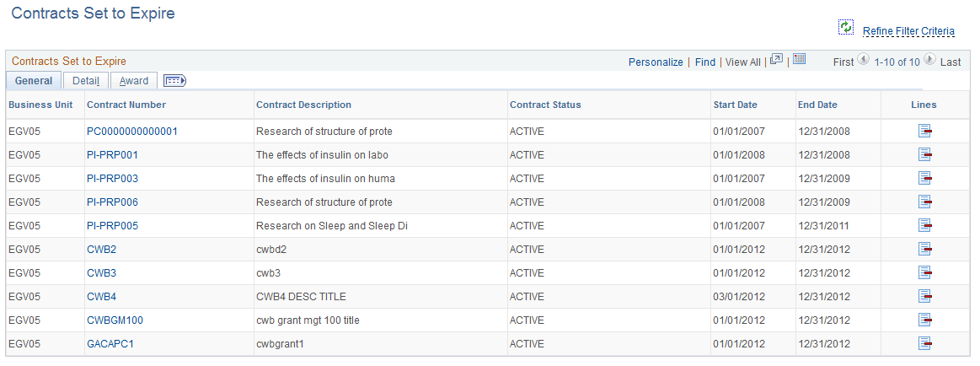
Task: Sort by Start Date column header
Action: tap(735, 105)
